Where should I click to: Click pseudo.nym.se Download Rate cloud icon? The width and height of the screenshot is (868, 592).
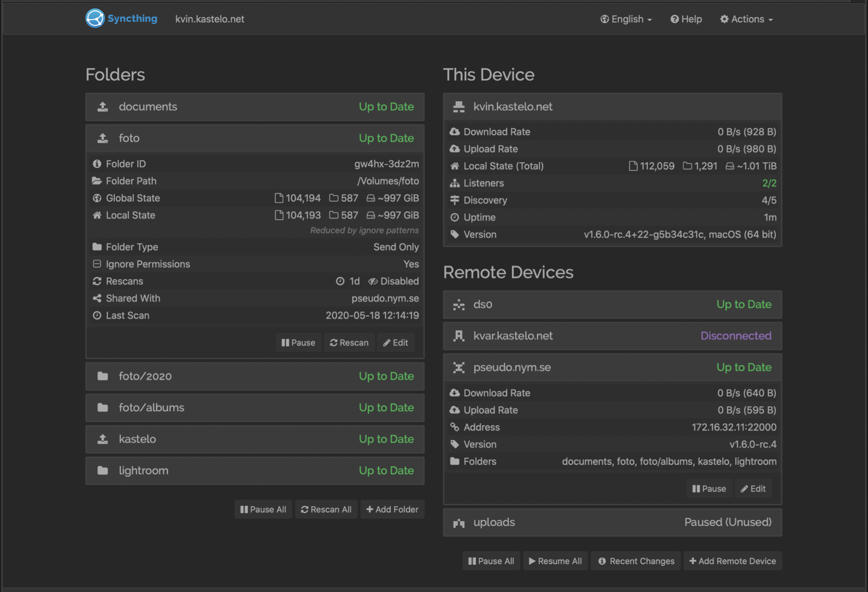pyautogui.click(x=455, y=392)
